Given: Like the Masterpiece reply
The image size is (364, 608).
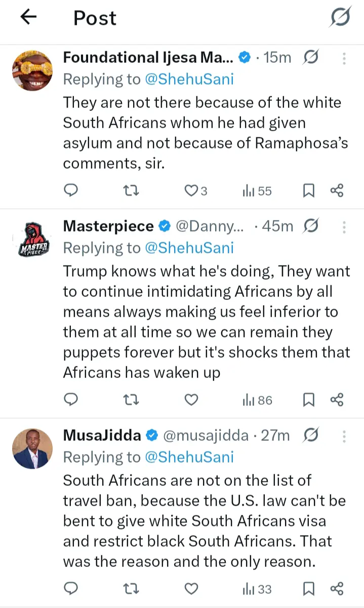Looking at the screenshot, I should coord(191,400).
